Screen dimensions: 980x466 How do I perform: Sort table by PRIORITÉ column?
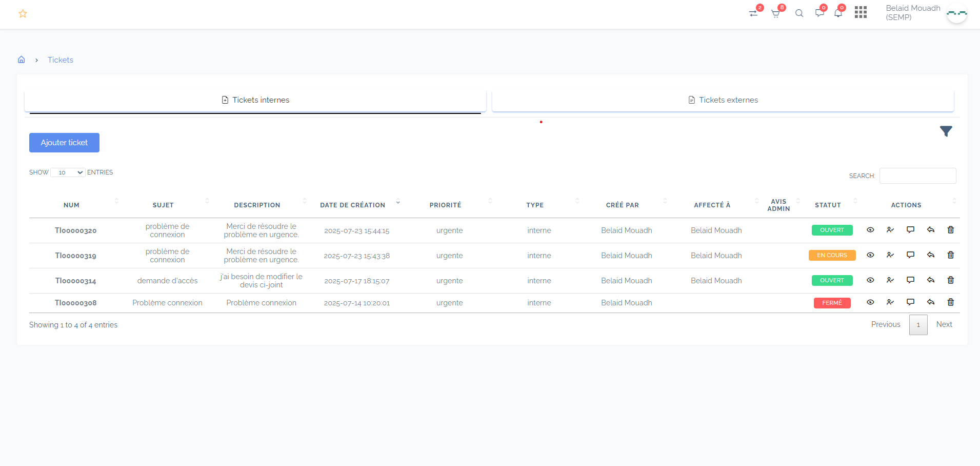tap(445, 205)
